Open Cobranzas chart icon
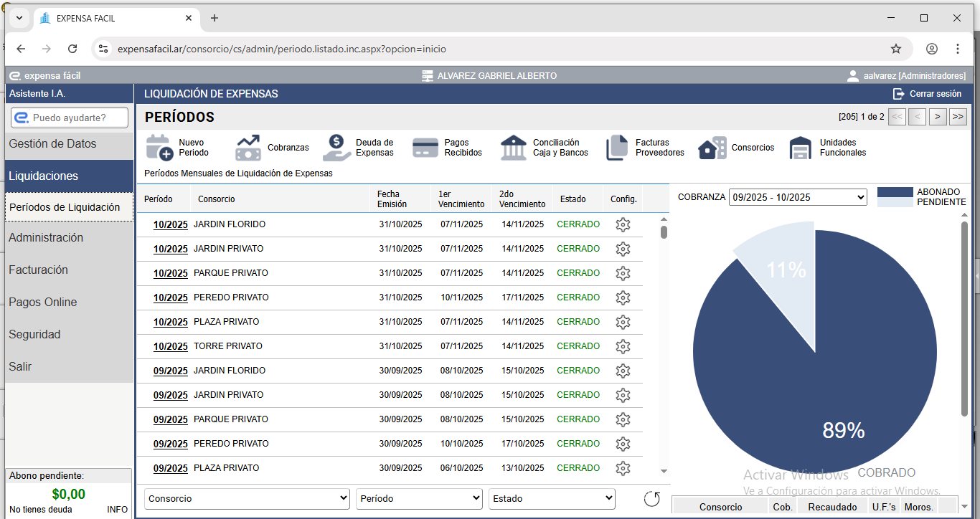The image size is (980, 519). [248, 148]
